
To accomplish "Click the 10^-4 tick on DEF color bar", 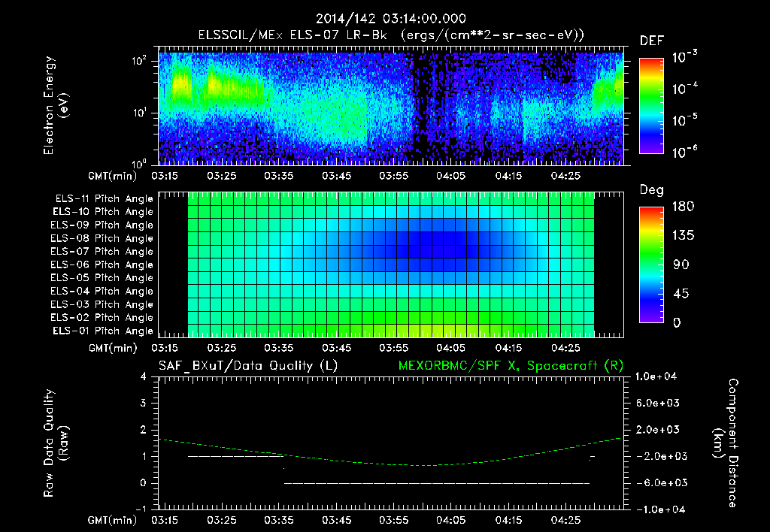I will point(684,89).
